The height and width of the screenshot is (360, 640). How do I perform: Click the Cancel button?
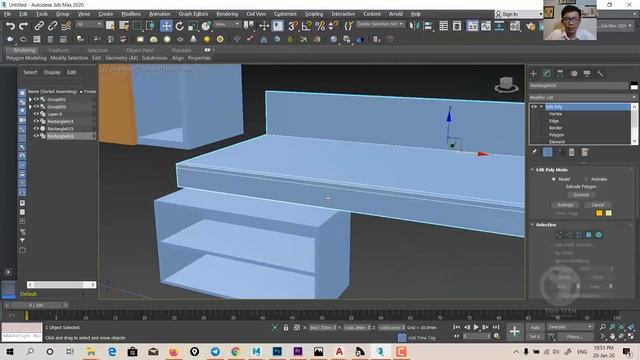click(x=598, y=204)
